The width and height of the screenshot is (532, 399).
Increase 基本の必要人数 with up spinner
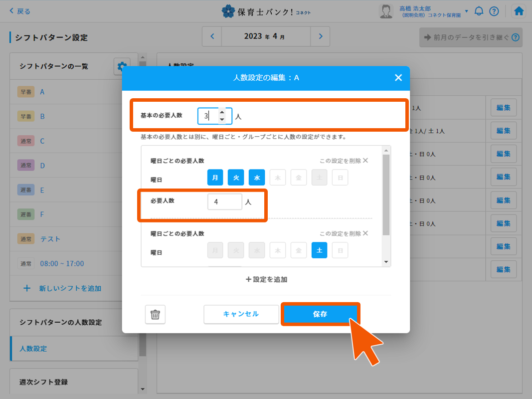point(222,112)
